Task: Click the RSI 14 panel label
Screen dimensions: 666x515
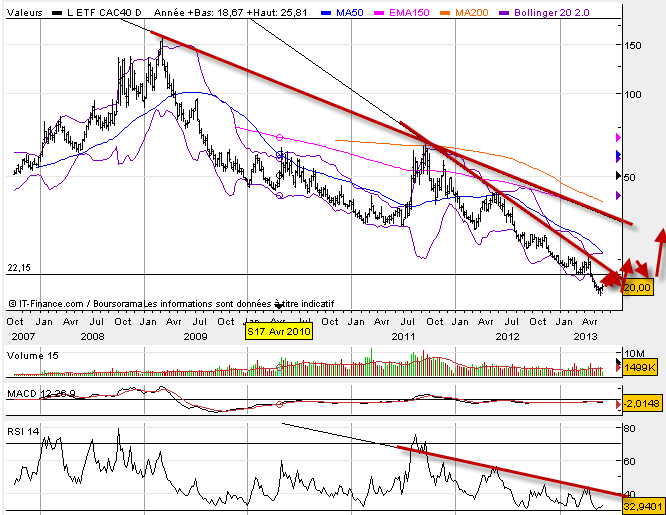Action: coord(22,430)
